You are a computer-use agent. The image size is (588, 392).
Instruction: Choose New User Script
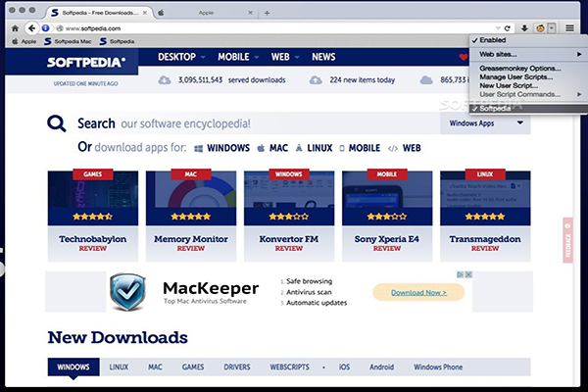509,85
